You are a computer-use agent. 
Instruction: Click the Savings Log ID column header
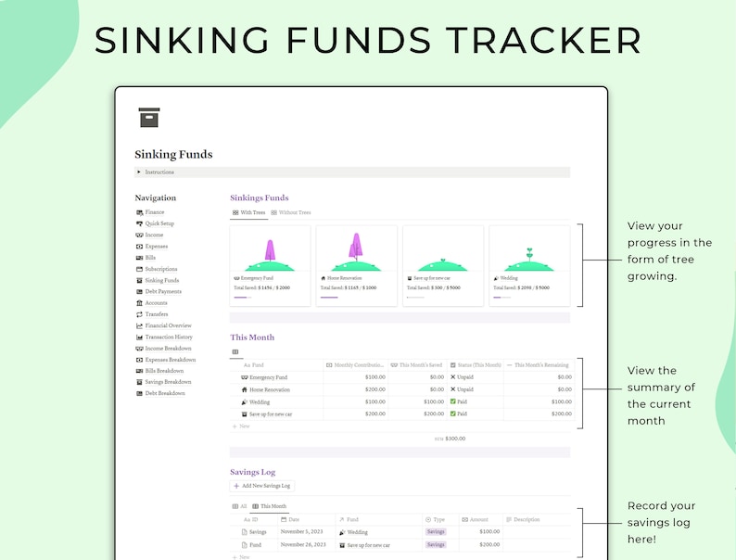[254, 519]
